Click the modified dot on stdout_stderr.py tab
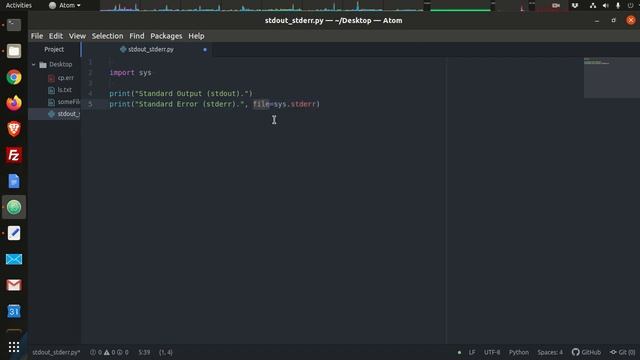Screen dimensions: 640x360 click(x=205, y=49)
